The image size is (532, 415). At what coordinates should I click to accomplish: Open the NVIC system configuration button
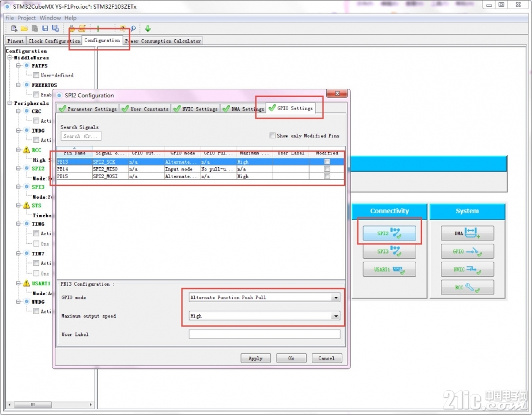coord(467,269)
